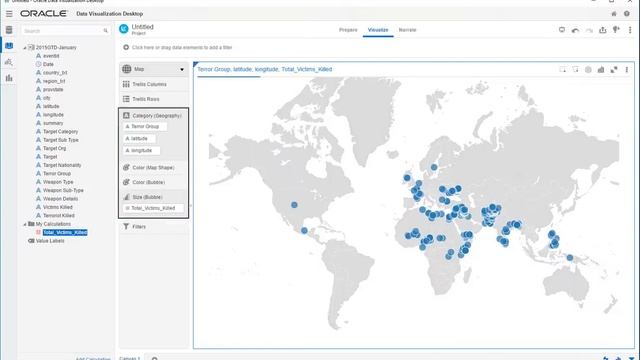Switch to the Prepare tab

(348, 30)
